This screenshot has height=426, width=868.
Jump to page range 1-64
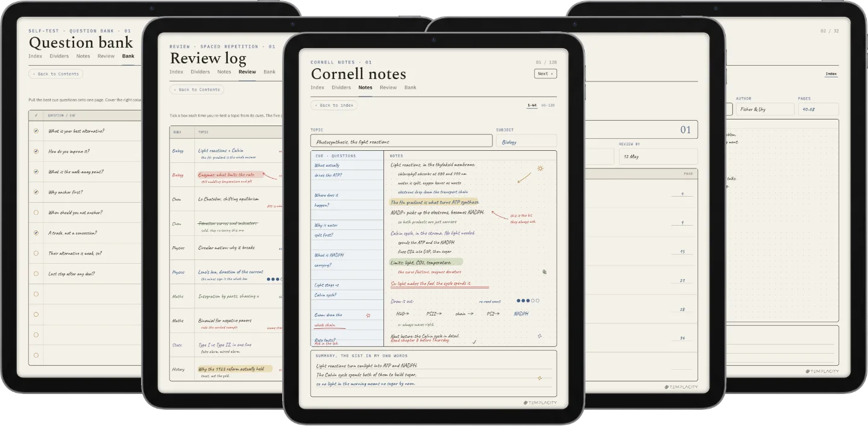click(532, 106)
